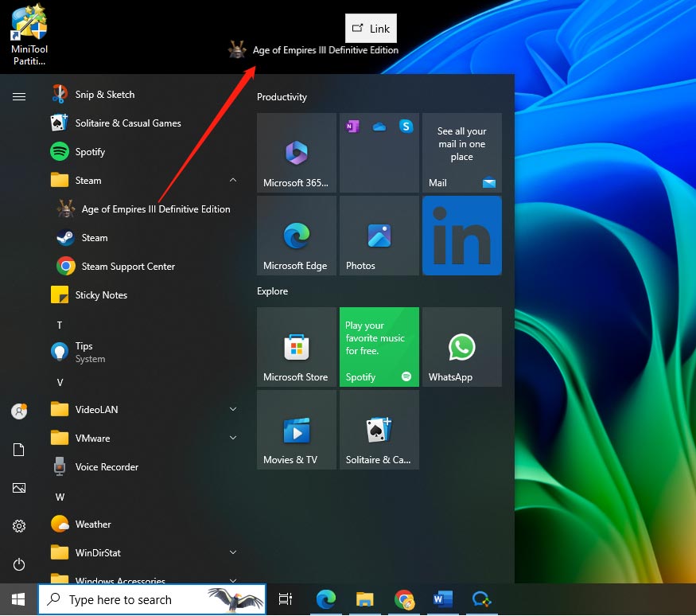Expand the VMware folder
The image size is (696, 616).
(233, 438)
